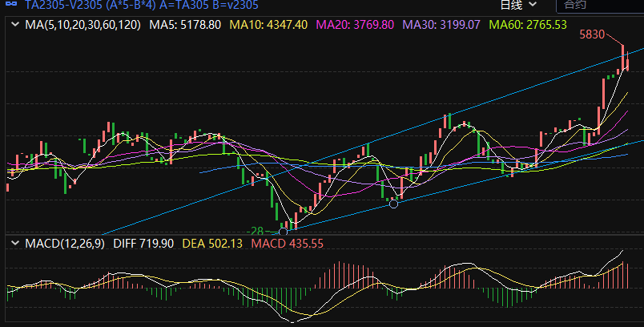The image size is (644, 327).
Task: Click the -28 low price marker
Action: [x=255, y=231]
